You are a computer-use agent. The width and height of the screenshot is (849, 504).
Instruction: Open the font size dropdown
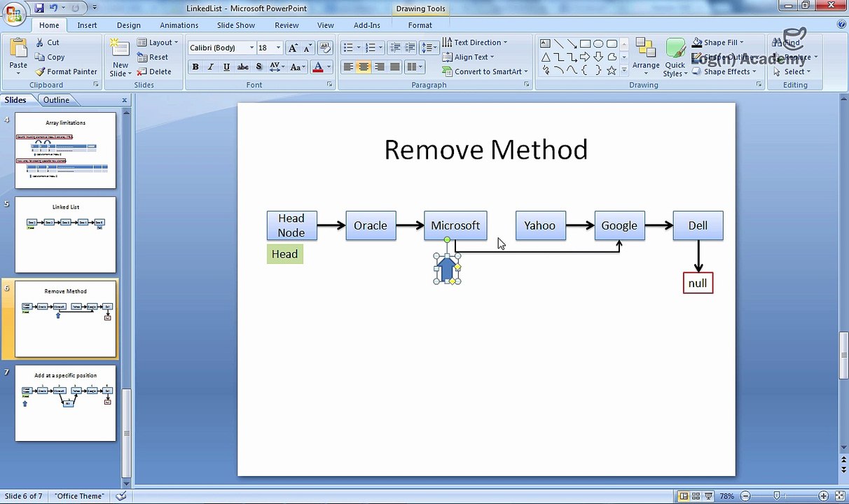(x=278, y=48)
